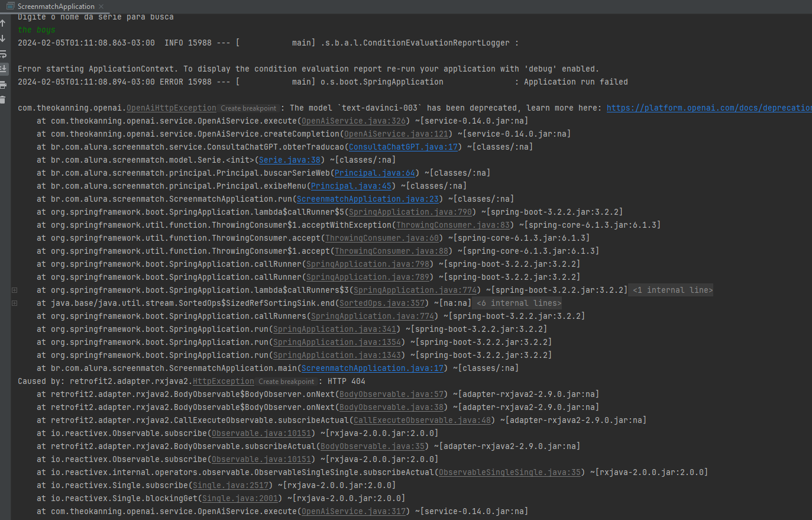812x520 pixels.
Task: Click the 'Caused by:' text
Action: [41, 381]
